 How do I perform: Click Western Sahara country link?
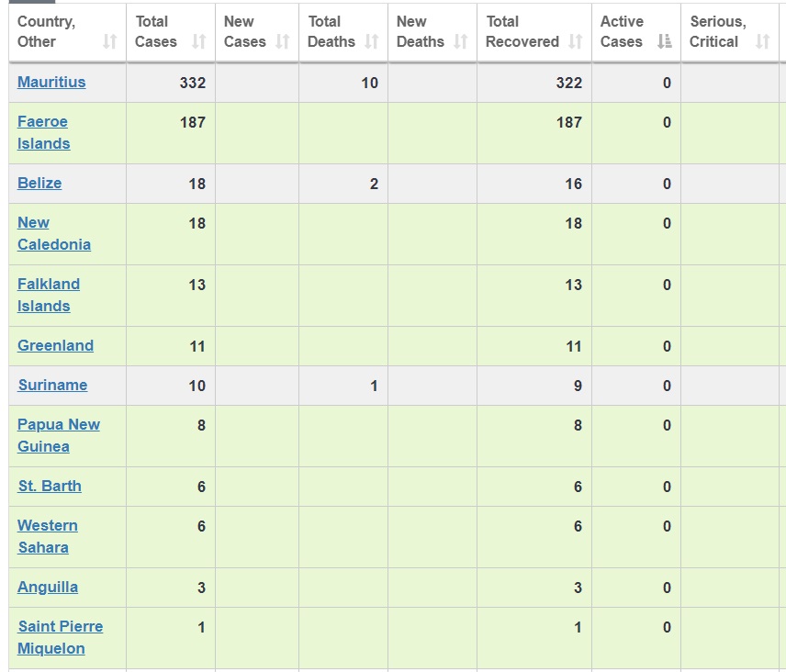coord(47,536)
